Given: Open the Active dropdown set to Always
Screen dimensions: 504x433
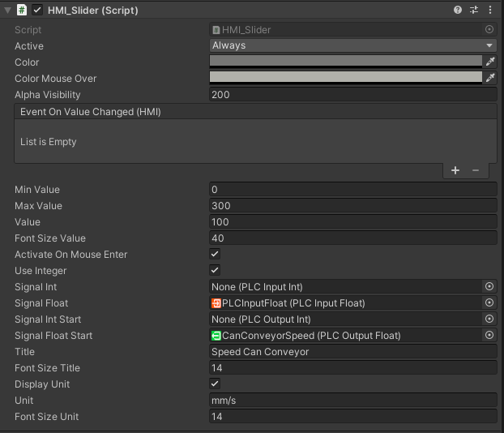Looking at the screenshot, I should [352, 45].
